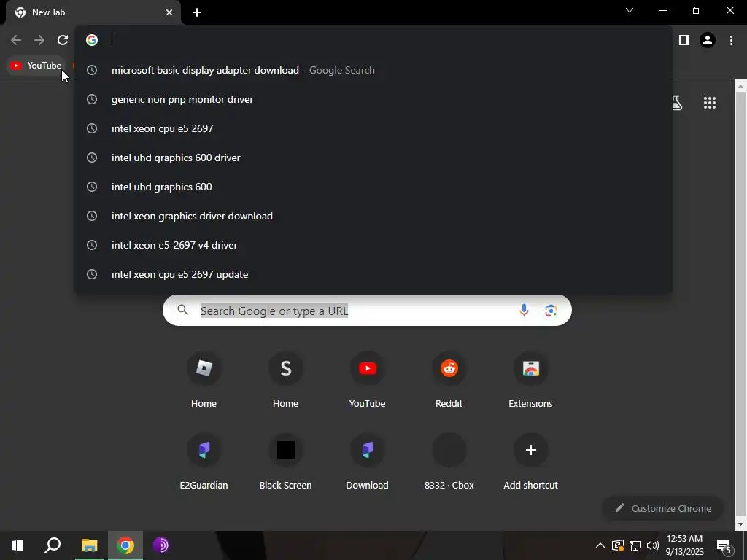The width and height of the screenshot is (747, 560).
Task: Click the forward navigation arrow
Action: click(39, 40)
